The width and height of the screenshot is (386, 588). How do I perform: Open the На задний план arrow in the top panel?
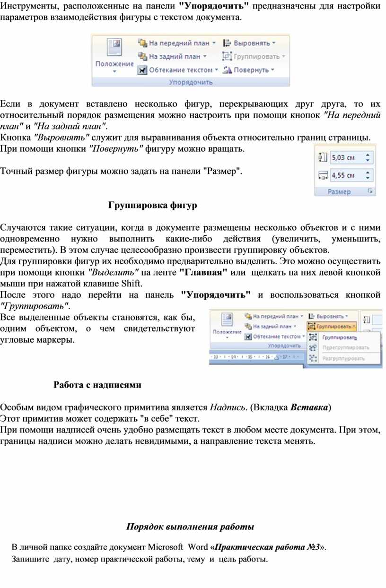pos(205,56)
